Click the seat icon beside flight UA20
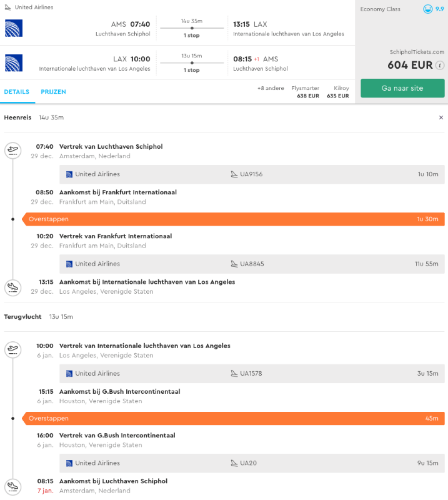This screenshot has width=448, height=500. point(234,463)
